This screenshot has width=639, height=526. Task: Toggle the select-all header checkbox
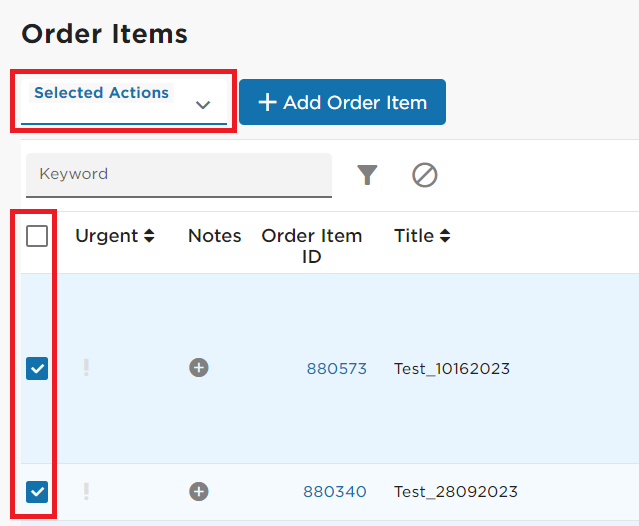(x=37, y=236)
